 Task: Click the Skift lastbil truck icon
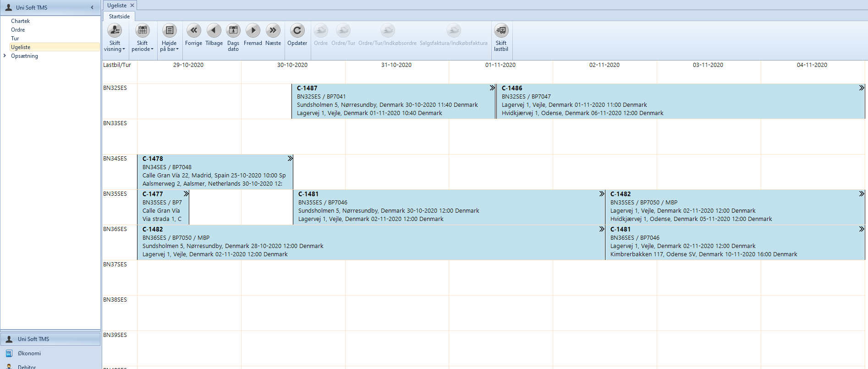click(x=501, y=31)
